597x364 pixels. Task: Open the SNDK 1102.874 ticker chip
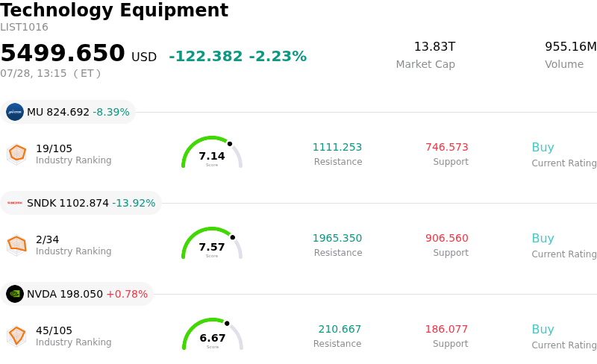coord(81,203)
